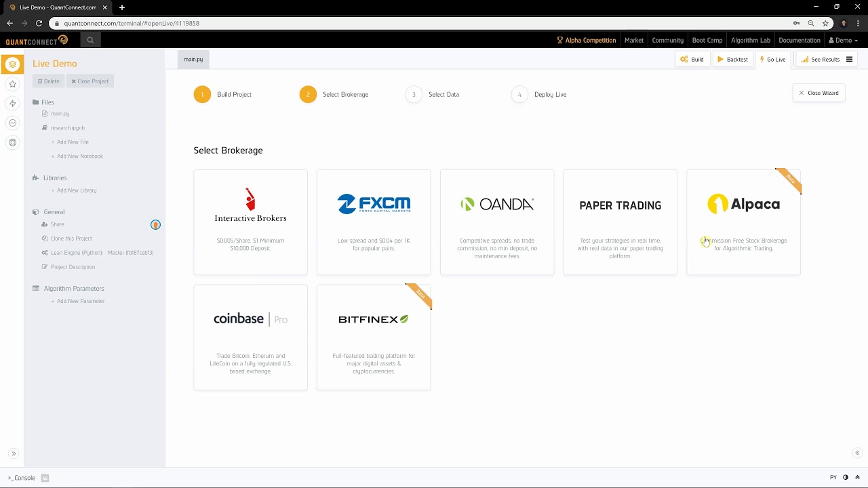Select the Interactive Brokers brokerage card
The width and height of the screenshot is (868, 488).
tap(250, 222)
